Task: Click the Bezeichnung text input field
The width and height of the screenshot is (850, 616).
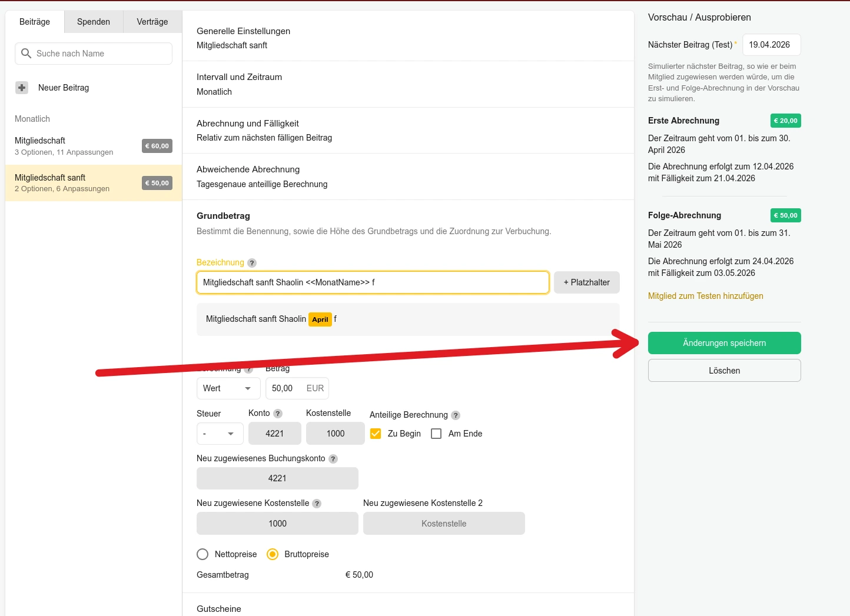Action: click(372, 282)
